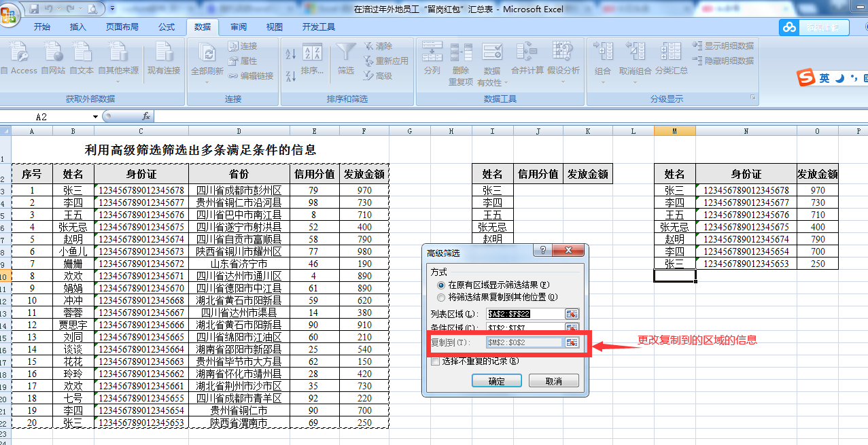Click the Sort A to Z ascending icon
868x445 pixels.
click(x=290, y=54)
